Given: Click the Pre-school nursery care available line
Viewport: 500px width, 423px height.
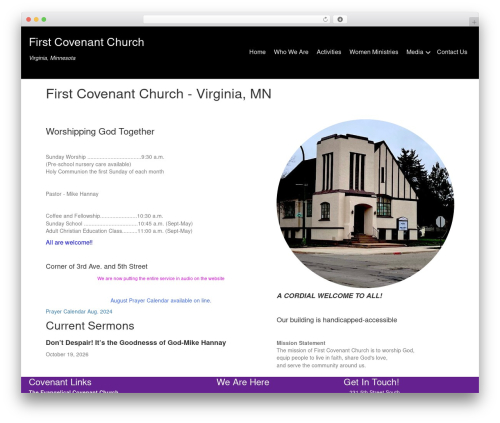Looking at the screenshot, I should [x=88, y=164].
